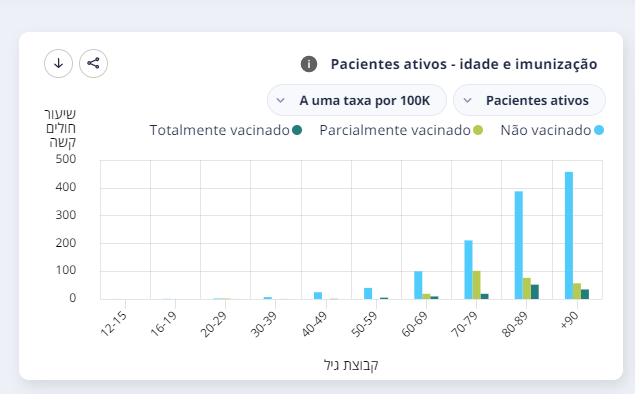
Task: Click the light blue 'Não vacinado' legend dot
Action: (x=599, y=130)
